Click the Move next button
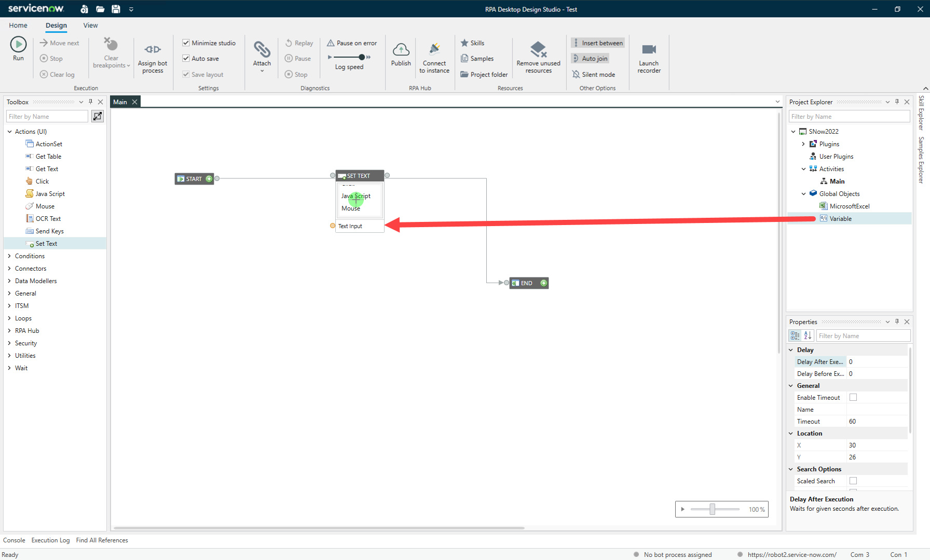 pos(59,43)
